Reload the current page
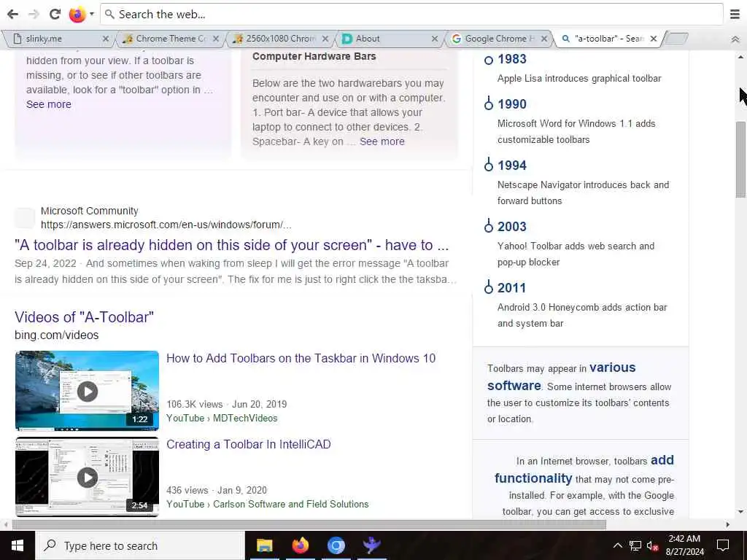This screenshot has width=747, height=560. 55,15
